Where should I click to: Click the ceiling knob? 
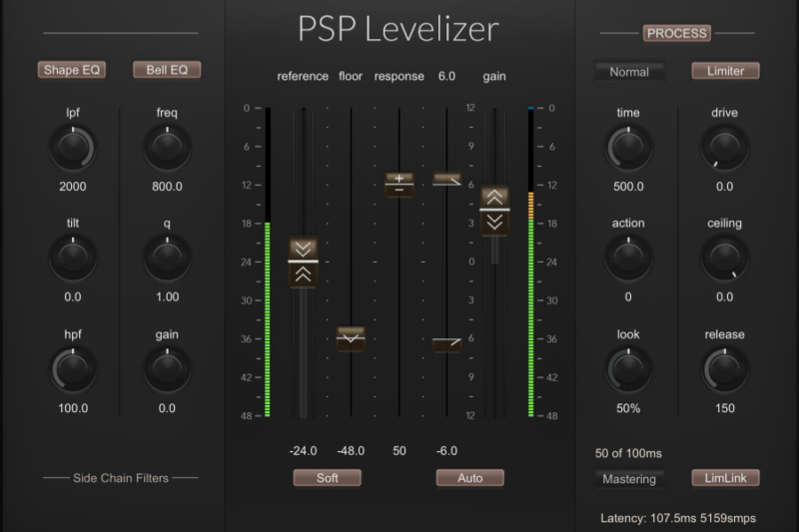725,259
